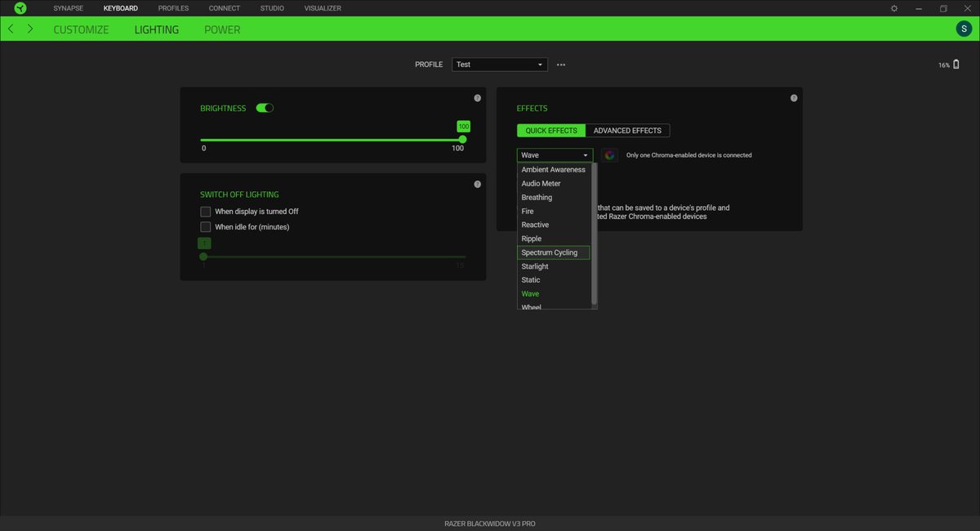Open the Studio tab
The width and height of the screenshot is (980, 531).
tap(272, 8)
